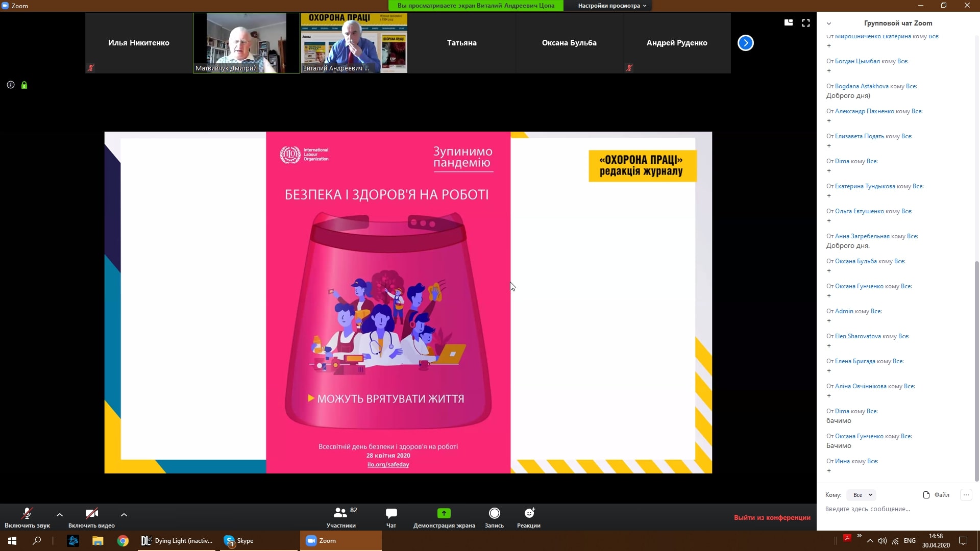This screenshot has width=980, height=551.
Task: Open the Participants panel icon
Action: pyautogui.click(x=340, y=513)
